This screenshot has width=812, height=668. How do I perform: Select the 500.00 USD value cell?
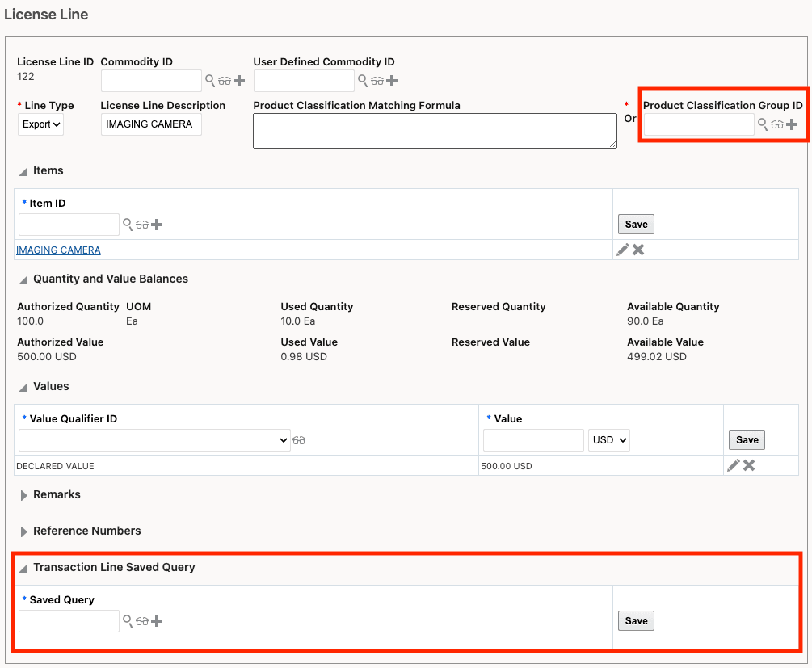(x=507, y=466)
